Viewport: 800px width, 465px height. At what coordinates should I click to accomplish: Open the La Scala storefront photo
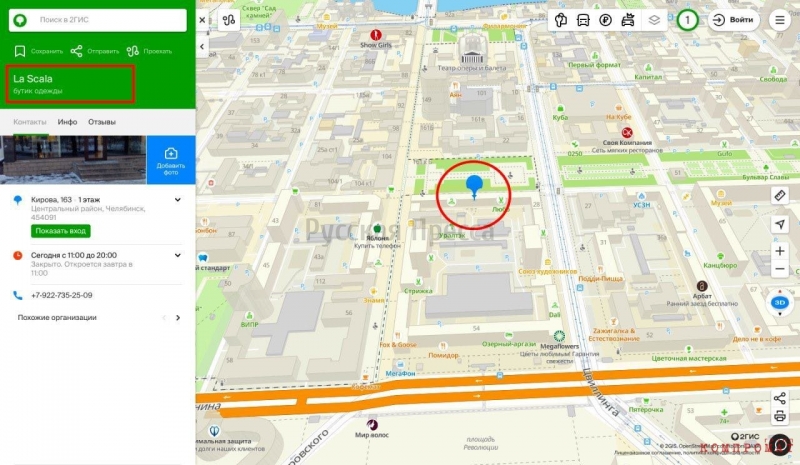(x=73, y=160)
